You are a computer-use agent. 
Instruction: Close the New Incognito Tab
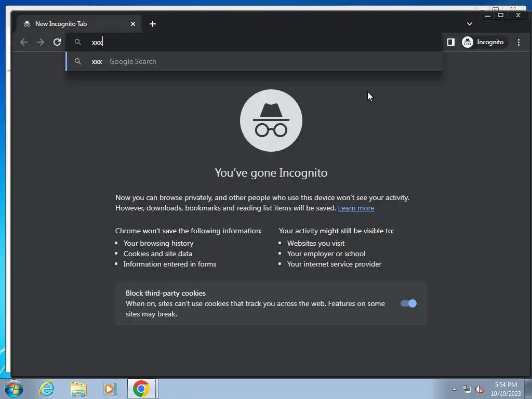[133, 24]
